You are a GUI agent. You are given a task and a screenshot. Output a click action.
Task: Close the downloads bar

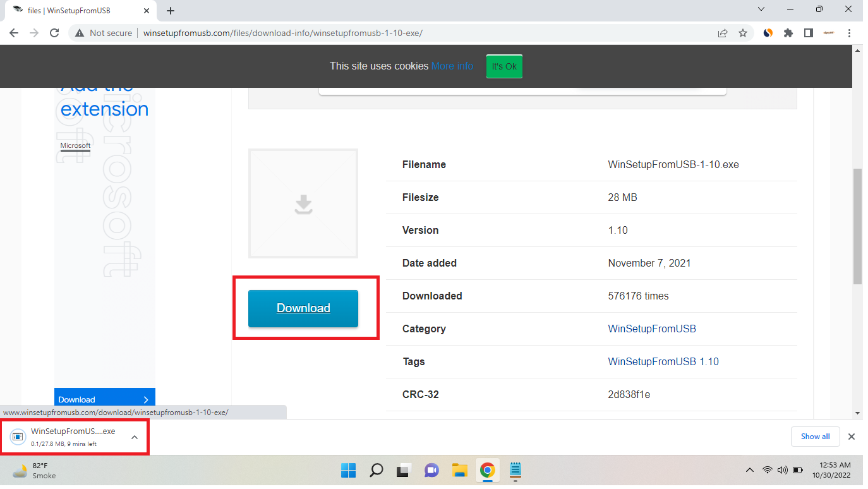pos(852,437)
